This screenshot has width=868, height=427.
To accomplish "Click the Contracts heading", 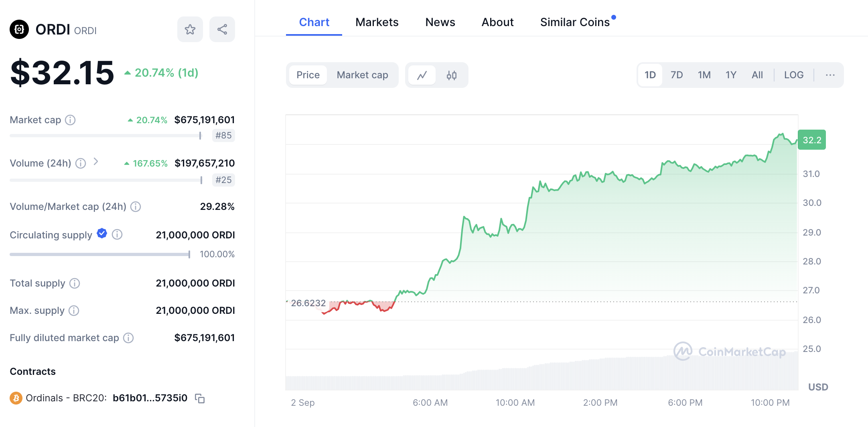I will (32, 372).
